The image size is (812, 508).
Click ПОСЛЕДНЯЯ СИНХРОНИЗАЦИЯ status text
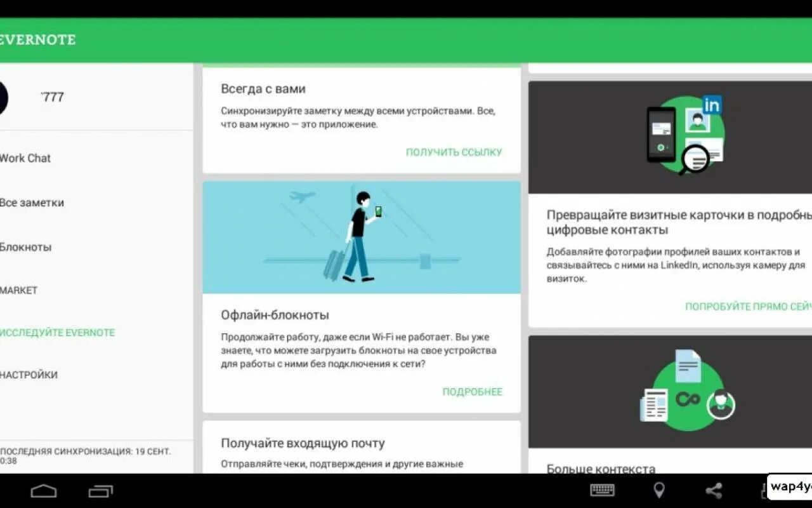(x=85, y=456)
